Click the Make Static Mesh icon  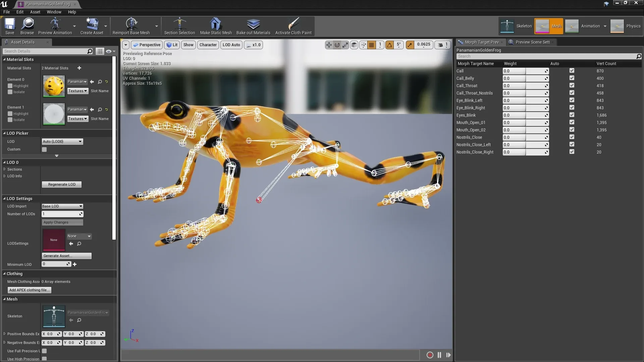click(216, 26)
